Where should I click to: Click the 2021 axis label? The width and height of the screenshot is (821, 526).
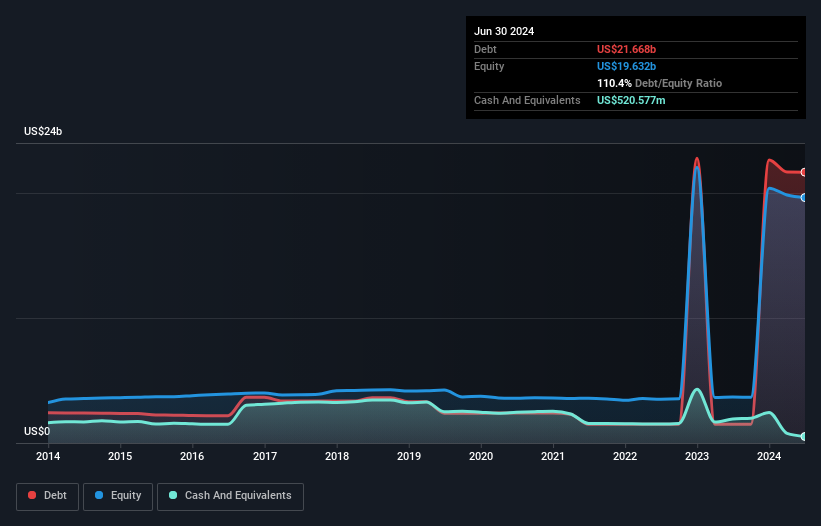553,456
